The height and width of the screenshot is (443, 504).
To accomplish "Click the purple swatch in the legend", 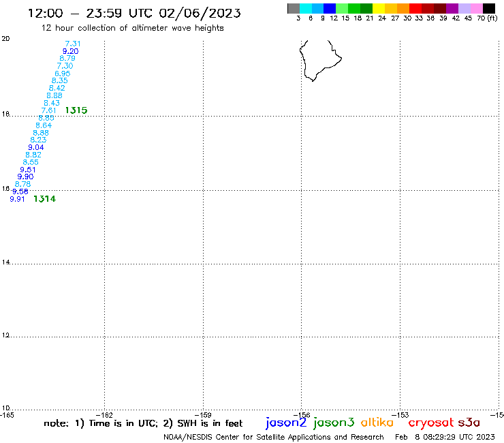I will [x=452, y=8].
